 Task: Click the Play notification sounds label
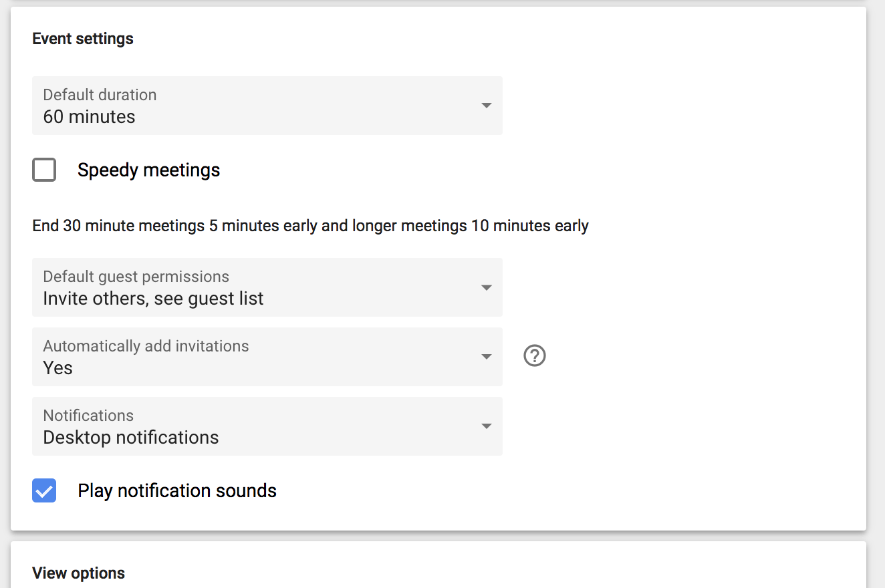(176, 490)
